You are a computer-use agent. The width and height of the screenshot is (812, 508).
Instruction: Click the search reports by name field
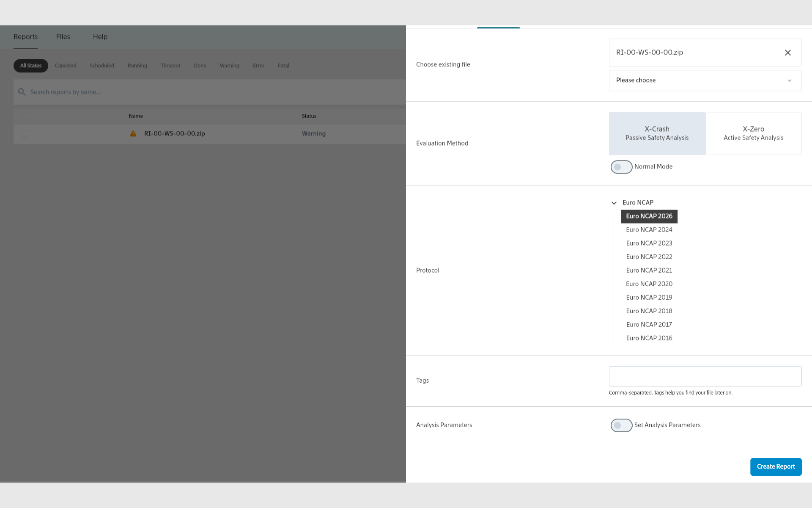[210, 92]
